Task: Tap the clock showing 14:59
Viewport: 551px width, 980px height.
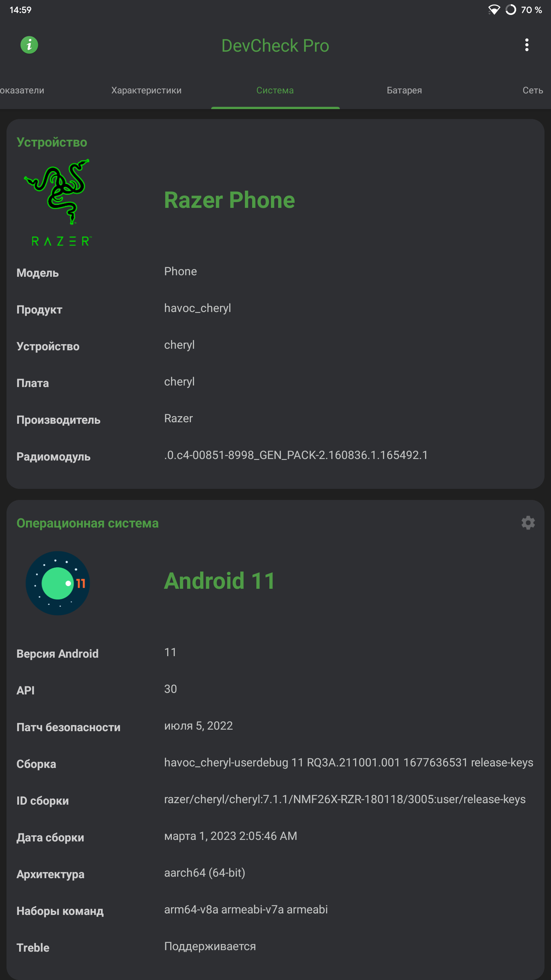Action: [x=21, y=10]
